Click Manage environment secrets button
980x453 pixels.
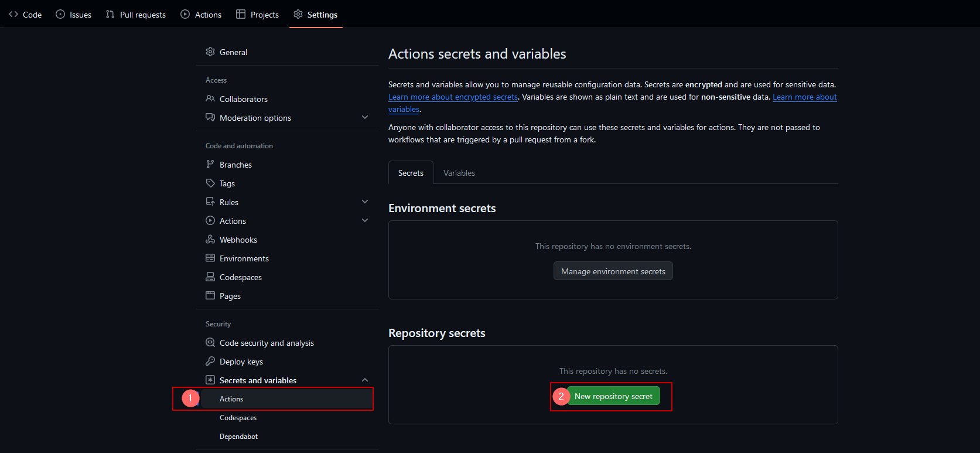coord(613,271)
